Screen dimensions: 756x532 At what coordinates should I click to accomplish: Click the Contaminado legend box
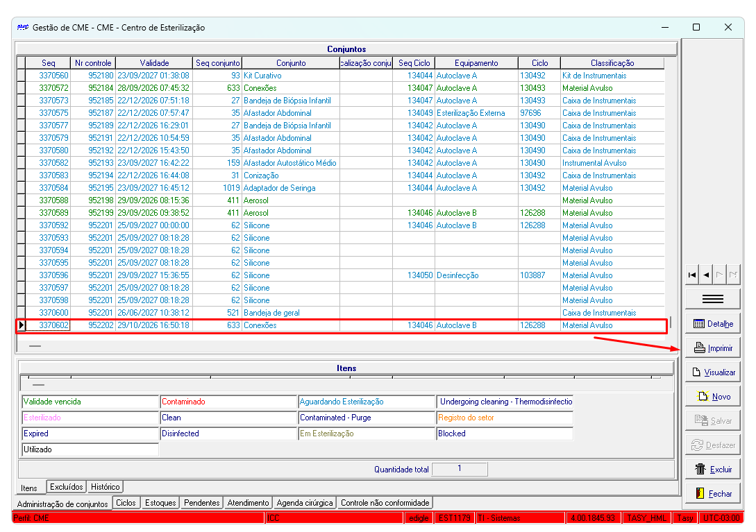click(x=228, y=402)
